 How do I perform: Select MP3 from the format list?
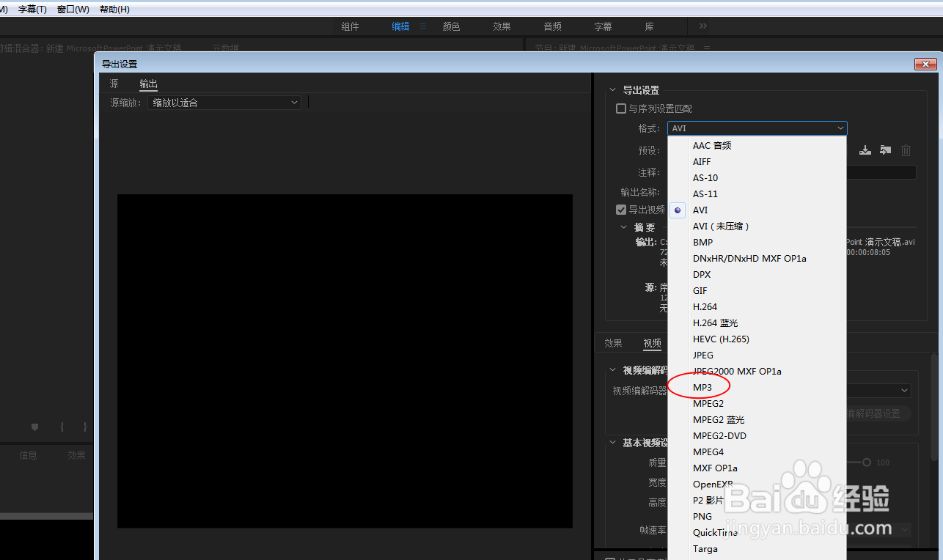click(702, 387)
